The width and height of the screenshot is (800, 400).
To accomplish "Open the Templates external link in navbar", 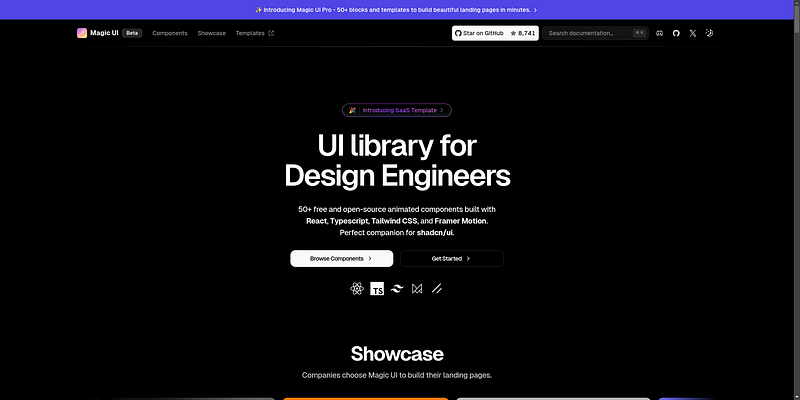I will click(254, 33).
